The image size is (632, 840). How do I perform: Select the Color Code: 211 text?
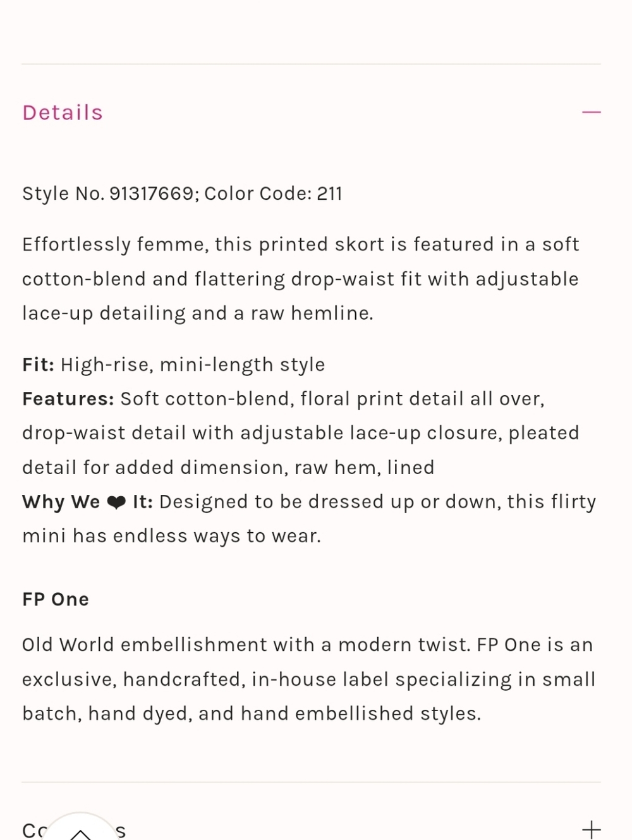pos(273,193)
